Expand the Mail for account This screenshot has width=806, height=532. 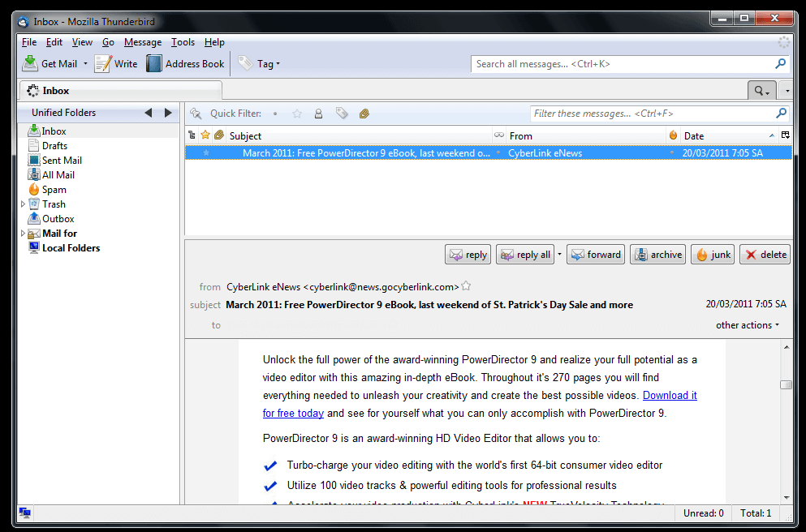(x=23, y=233)
